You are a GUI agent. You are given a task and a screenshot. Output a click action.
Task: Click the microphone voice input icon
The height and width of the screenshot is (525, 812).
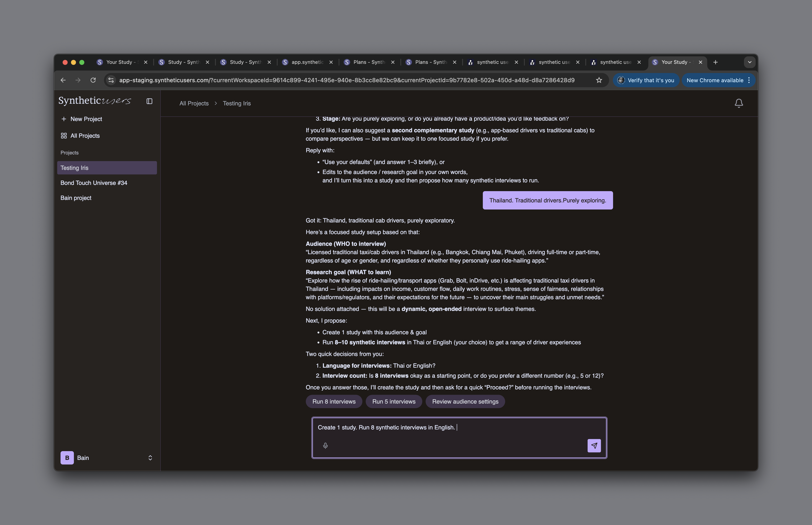point(325,445)
